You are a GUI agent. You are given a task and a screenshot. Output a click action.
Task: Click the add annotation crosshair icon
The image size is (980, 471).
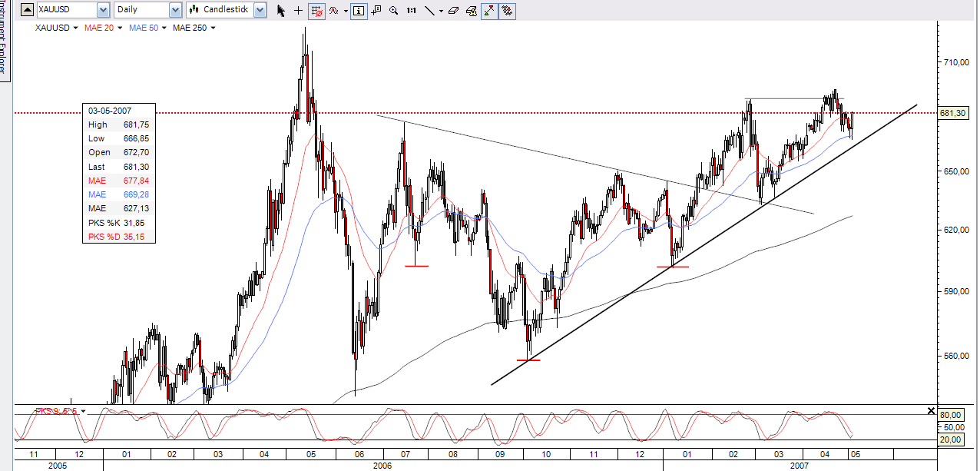[x=376, y=11]
